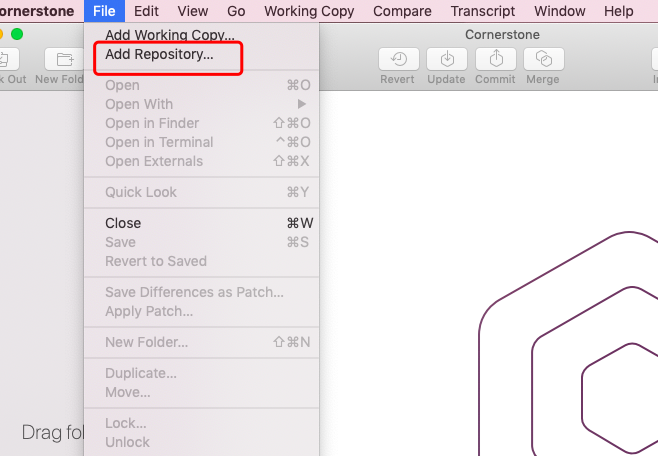Viewport: 658px width, 456px height.
Task: Expand the Open With submenu arrow
Action: pos(302,104)
